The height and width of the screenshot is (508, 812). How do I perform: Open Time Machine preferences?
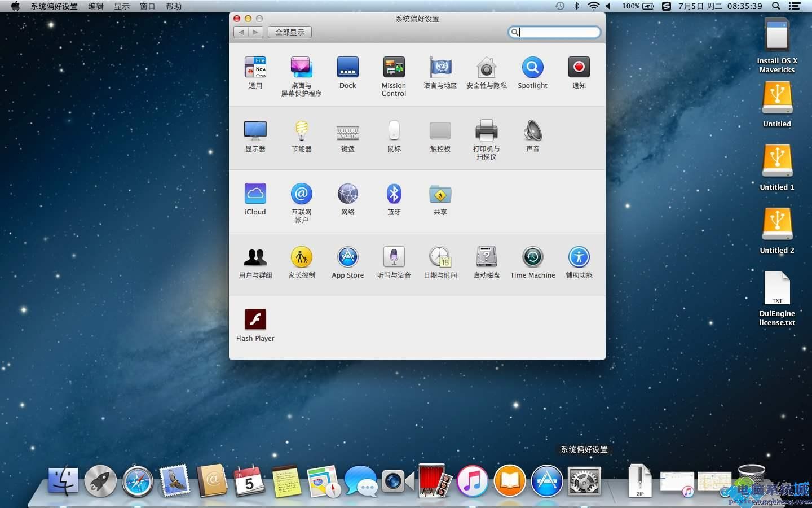coord(532,257)
